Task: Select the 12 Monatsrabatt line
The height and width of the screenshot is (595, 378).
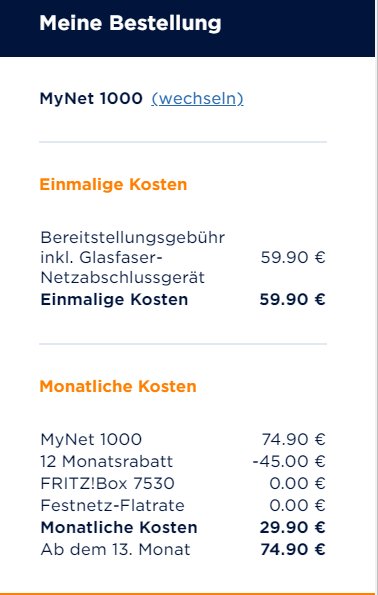Action: 107,461
